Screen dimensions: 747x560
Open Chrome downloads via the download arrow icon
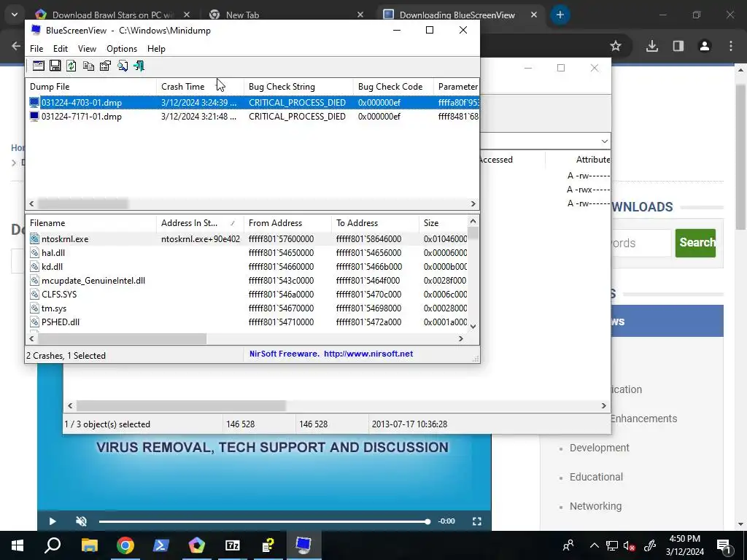tap(652, 46)
